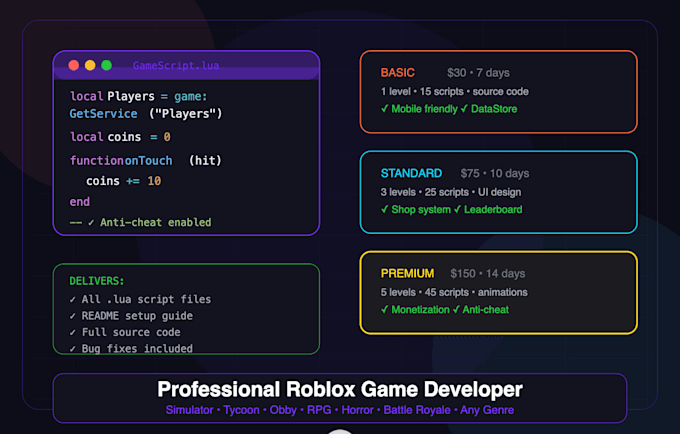This screenshot has width=680, height=434.
Task: Click the GetService ("Players") code line
Action: tap(146, 114)
